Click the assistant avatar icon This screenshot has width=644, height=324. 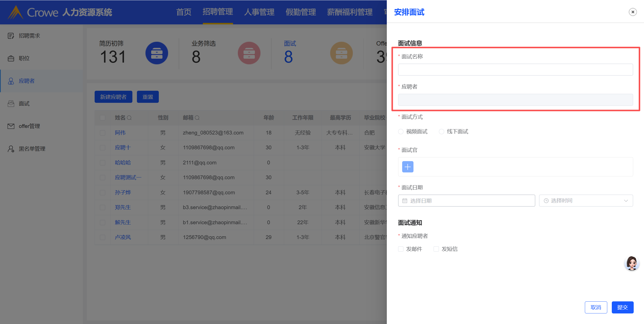tap(631, 263)
